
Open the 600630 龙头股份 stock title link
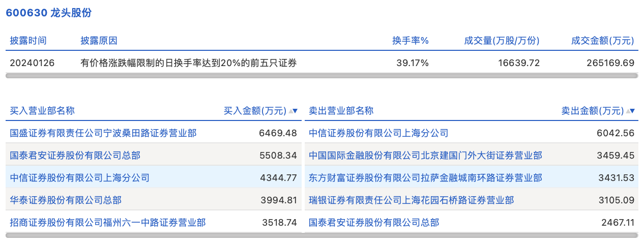[49, 13]
